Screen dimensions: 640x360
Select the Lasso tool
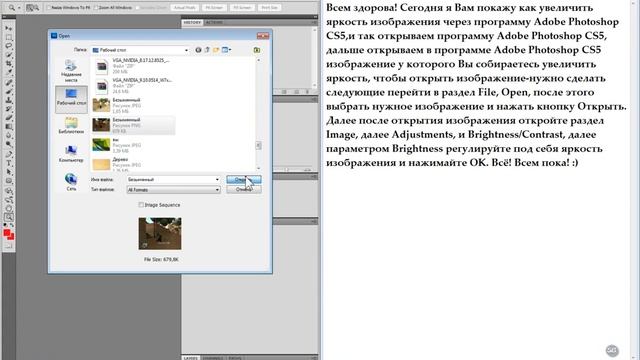pyautogui.click(x=9, y=46)
